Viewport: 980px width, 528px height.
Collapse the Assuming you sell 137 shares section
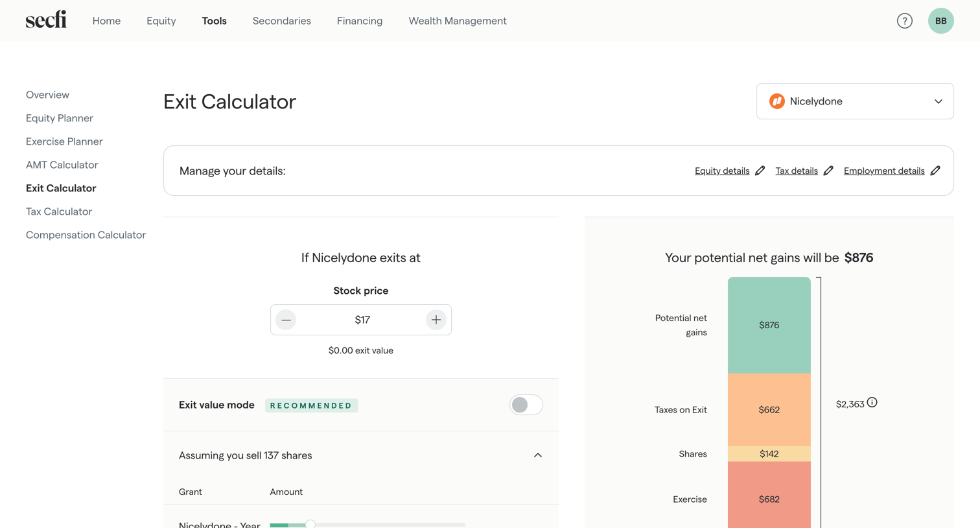538,455
